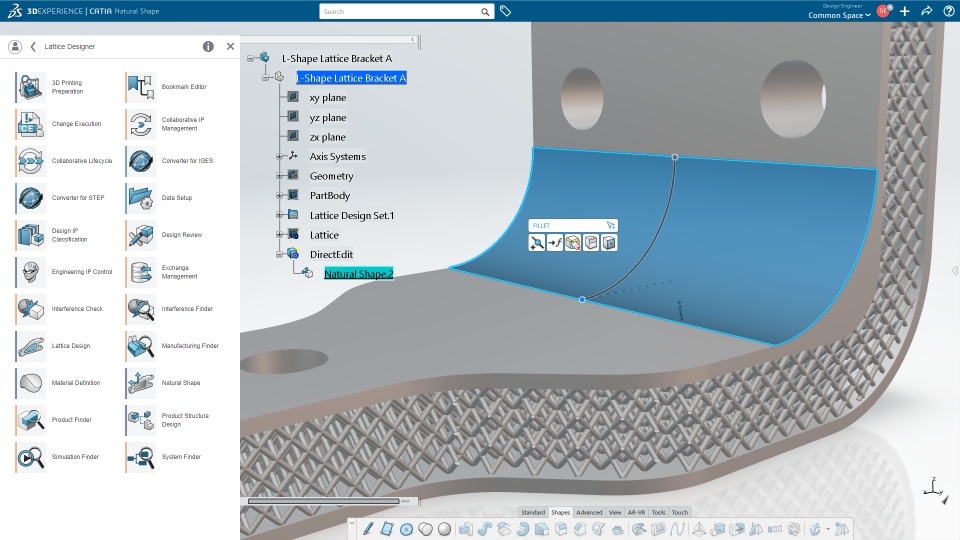Select the pencil sketch tool in bottom toolbar
960x540 pixels.
368,529
